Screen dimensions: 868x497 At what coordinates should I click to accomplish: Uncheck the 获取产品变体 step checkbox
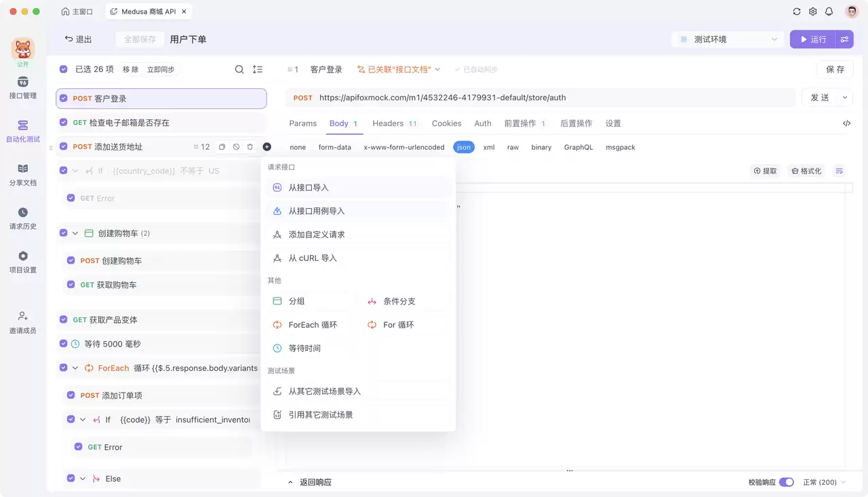click(64, 319)
